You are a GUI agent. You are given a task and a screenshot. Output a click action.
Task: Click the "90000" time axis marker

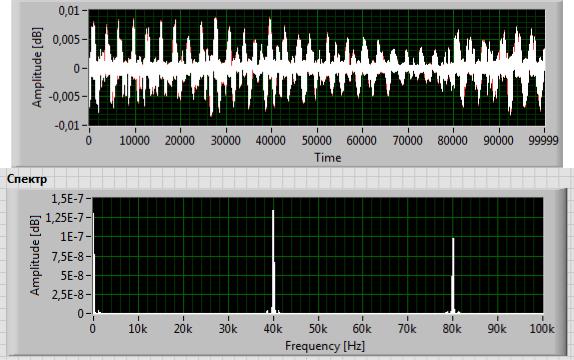[498, 140]
